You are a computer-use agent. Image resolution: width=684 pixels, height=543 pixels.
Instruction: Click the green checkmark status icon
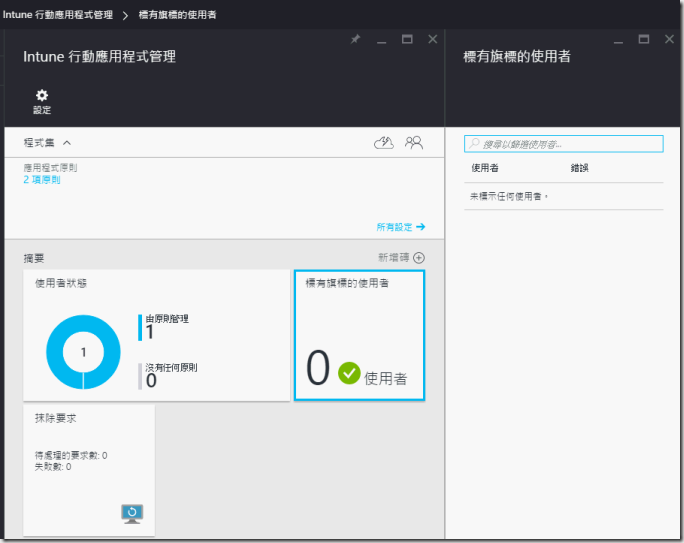pos(348,373)
